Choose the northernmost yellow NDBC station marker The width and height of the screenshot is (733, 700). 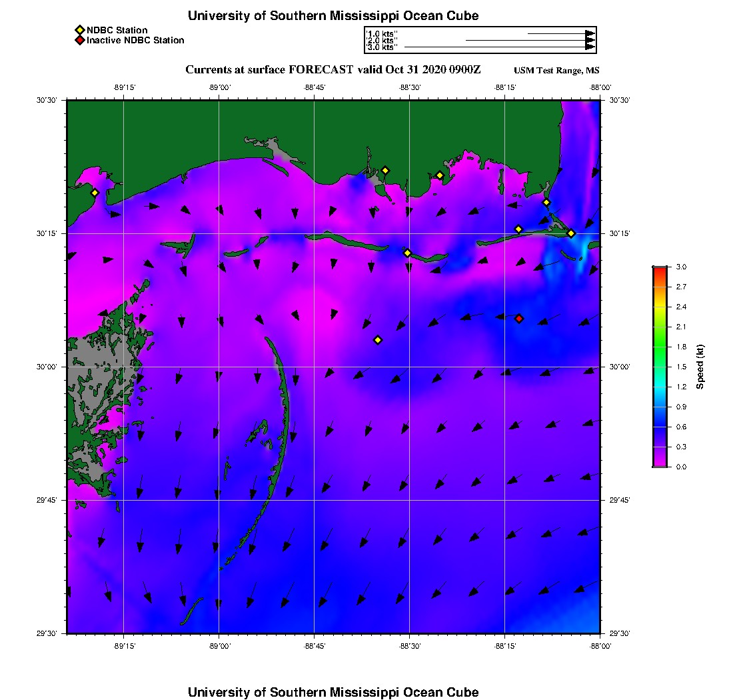click(x=385, y=171)
